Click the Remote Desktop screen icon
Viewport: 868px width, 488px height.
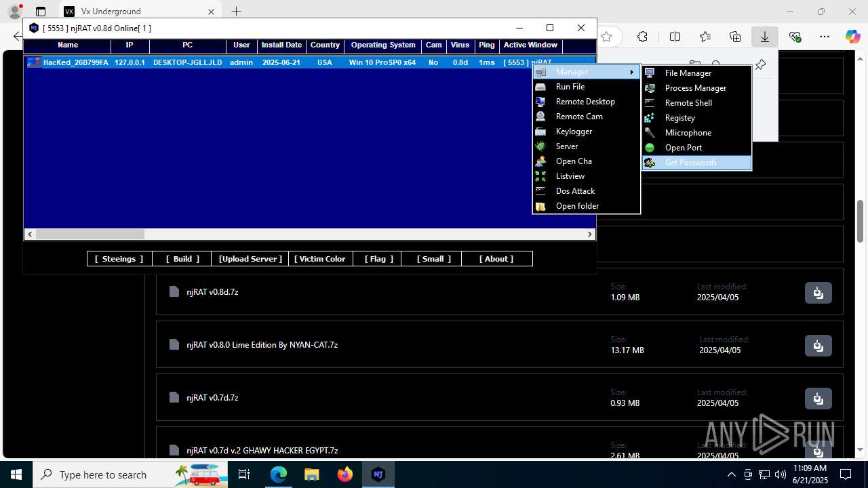click(x=540, y=102)
